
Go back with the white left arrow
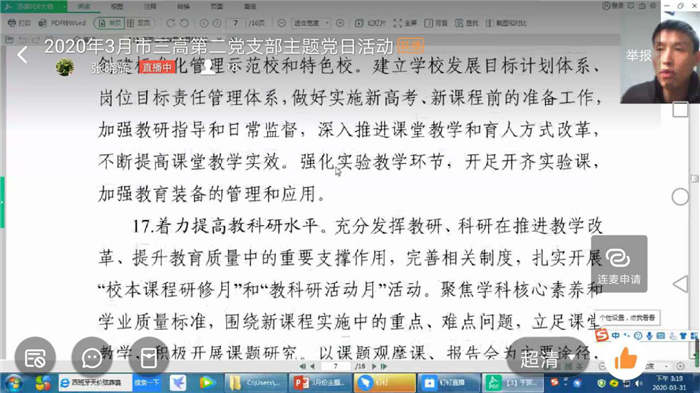(22, 55)
